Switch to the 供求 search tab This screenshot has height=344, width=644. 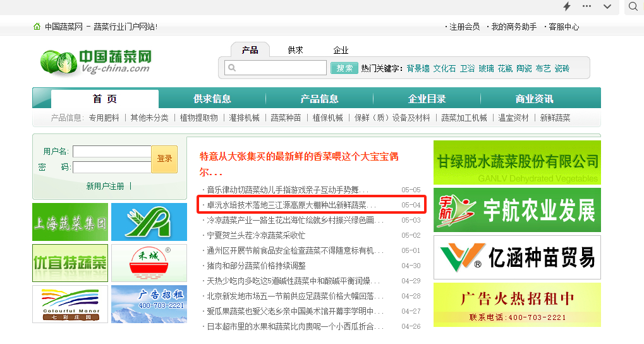[x=295, y=50]
